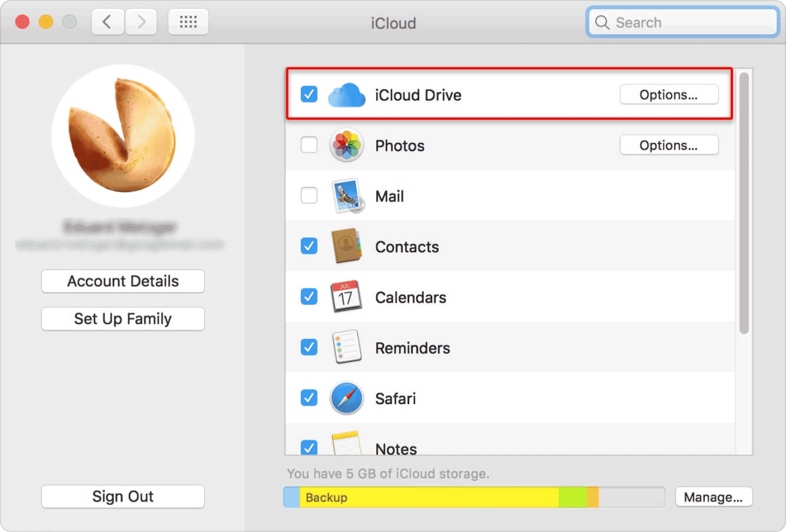The width and height of the screenshot is (786, 532).
Task: Click the Reminders list icon
Action: point(346,347)
